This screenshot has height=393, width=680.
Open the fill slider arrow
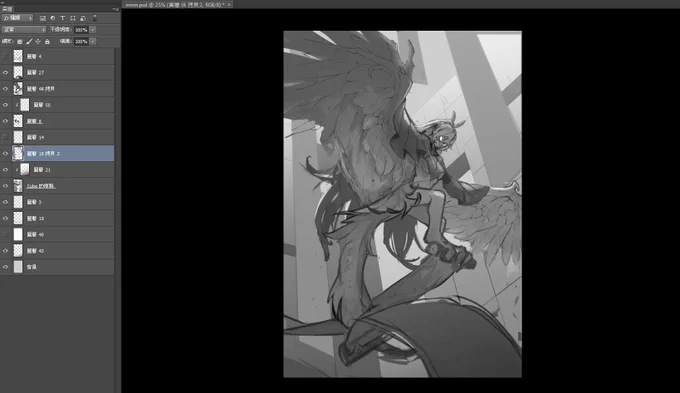93,41
